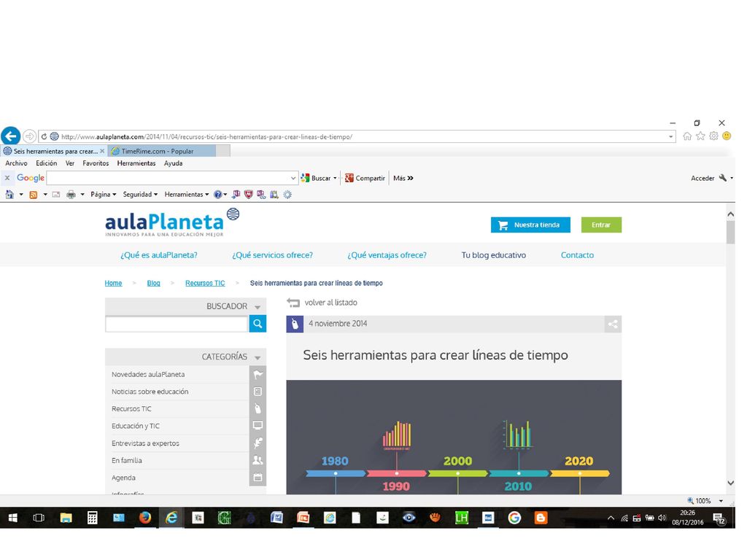Collapse the CATEGORÍAS panel arrow
This screenshot has width=747, height=560.
pyautogui.click(x=258, y=357)
